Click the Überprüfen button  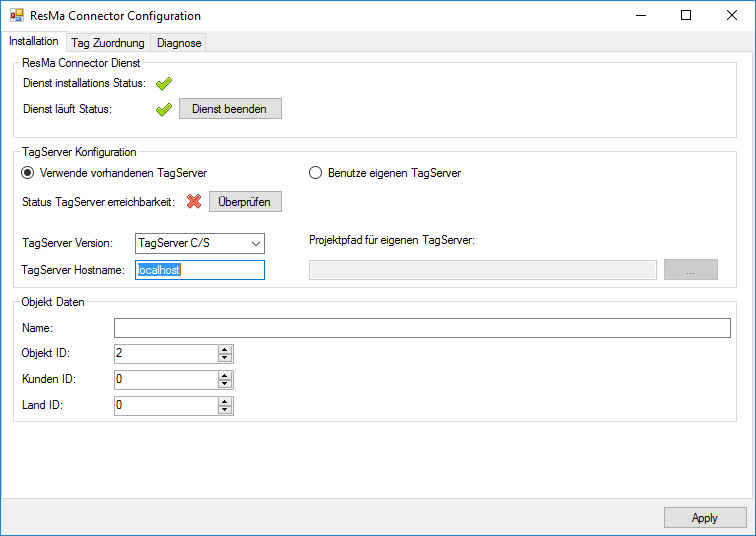point(245,202)
